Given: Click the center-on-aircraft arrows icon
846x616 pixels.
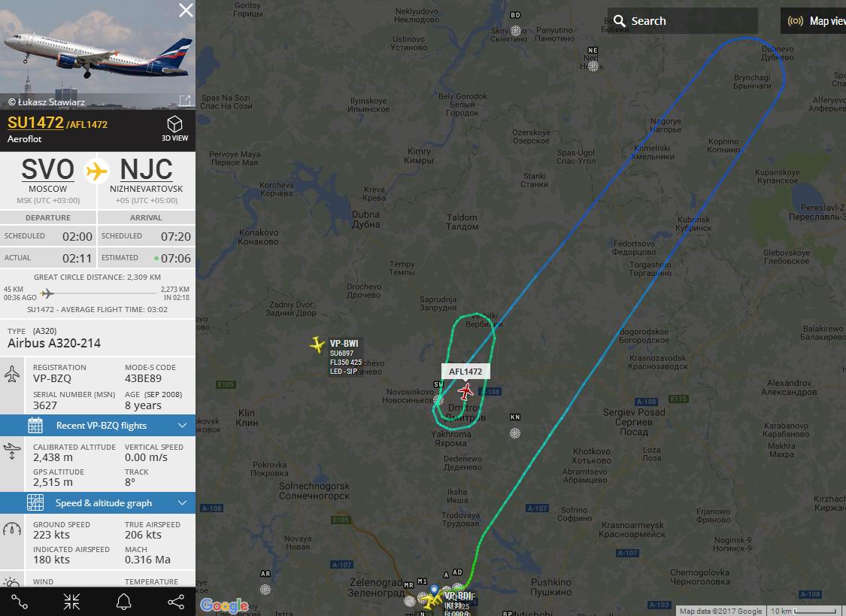Looking at the screenshot, I should [x=71, y=602].
